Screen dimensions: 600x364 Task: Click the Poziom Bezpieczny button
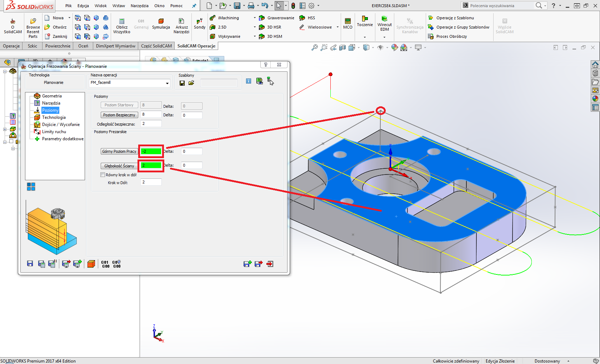point(119,115)
